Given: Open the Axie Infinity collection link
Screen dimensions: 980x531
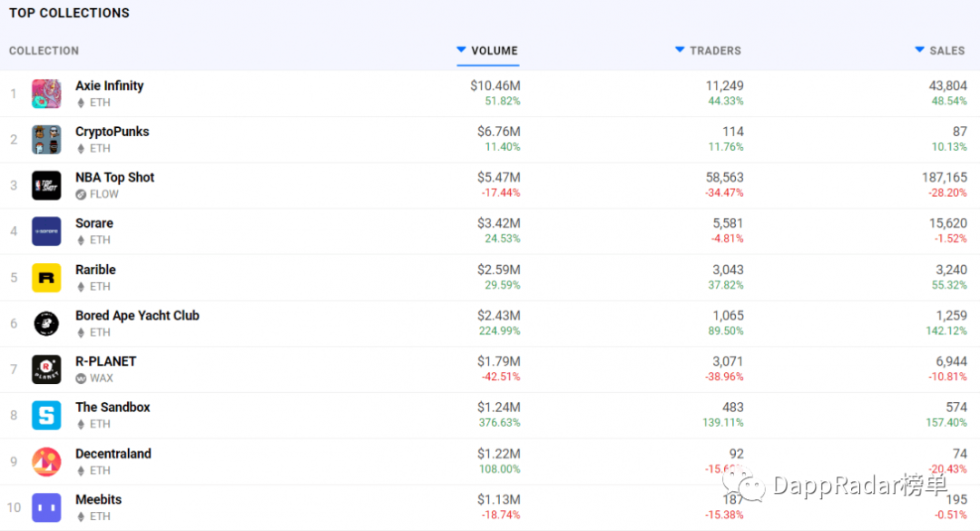Looking at the screenshot, I should [x=110, y=85].
